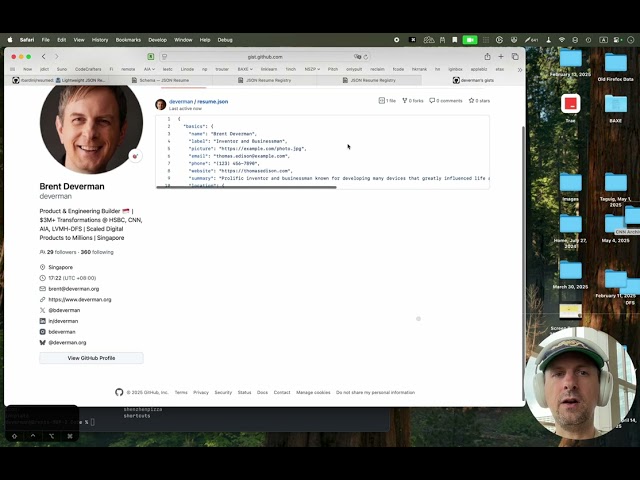Click the green extension icon left of address bar
640x480 pixels.
click(x=151, y=57)
